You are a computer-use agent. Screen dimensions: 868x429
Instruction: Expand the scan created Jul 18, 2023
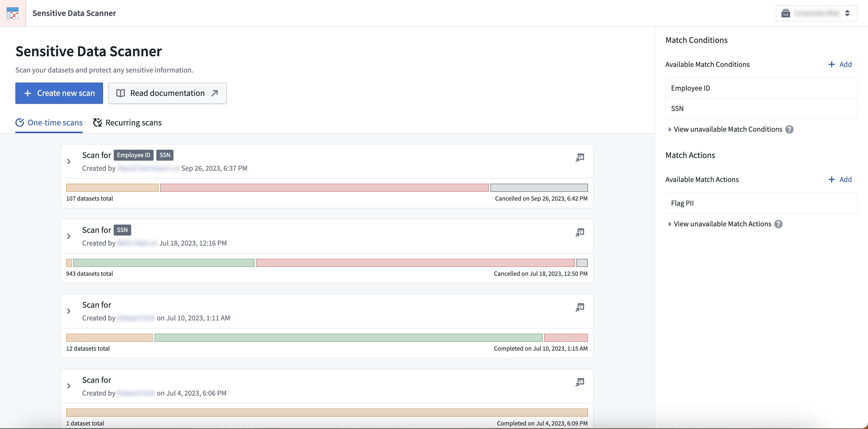[x=69, y=236]
